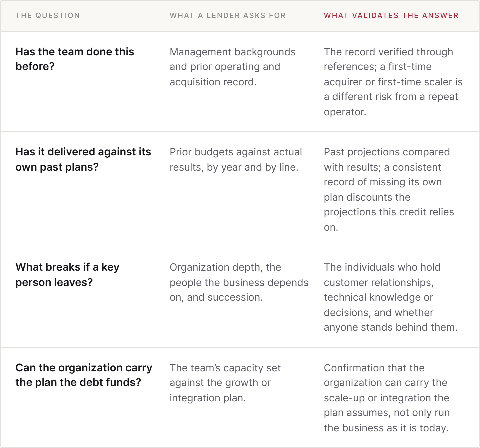Select 'anyone stands behind them.' line
Screen dimensions: 480x448
click(391, 327)
